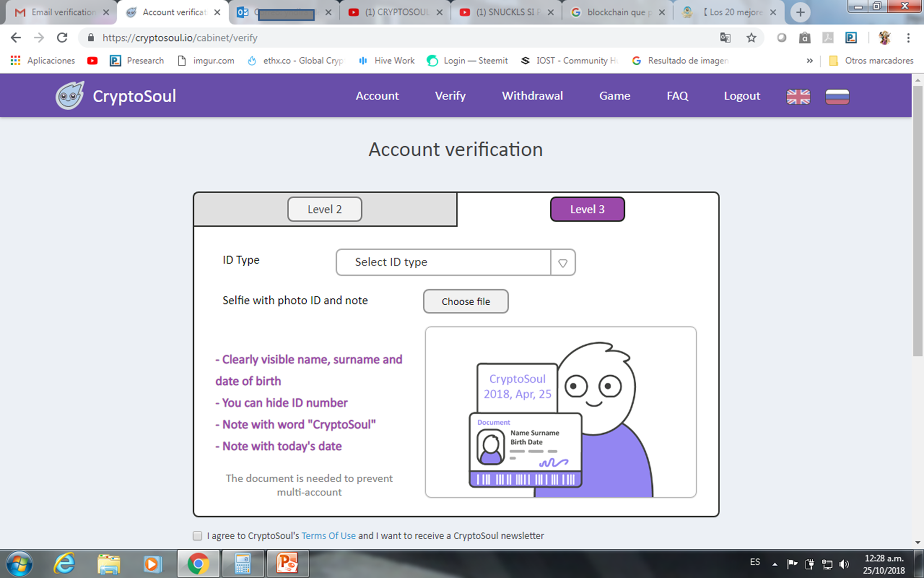Open Verify menu item
The image size is (924, 578).
point(450,96)
